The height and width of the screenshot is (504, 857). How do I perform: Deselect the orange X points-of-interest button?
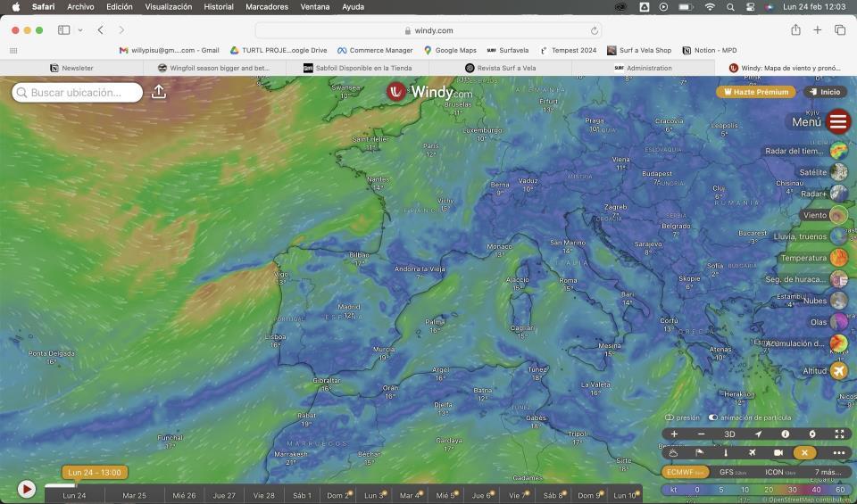coord(804,452)
